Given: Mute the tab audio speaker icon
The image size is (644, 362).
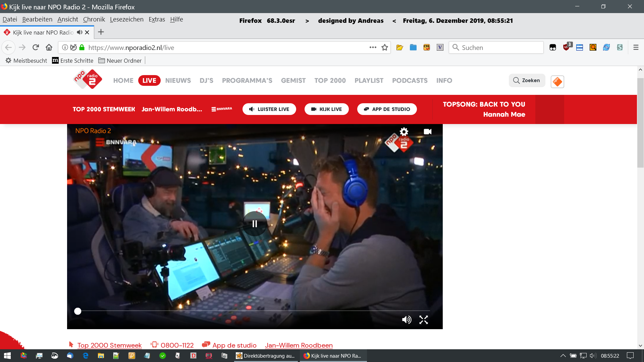Looking at the screenshot, I should tap(79, 32).
